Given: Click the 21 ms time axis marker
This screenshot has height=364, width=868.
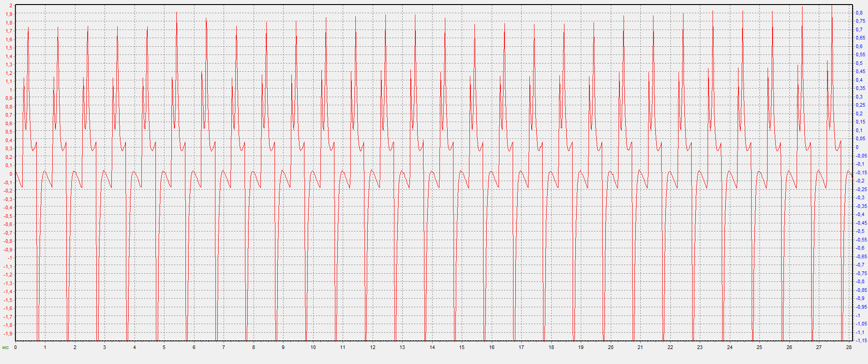Looking at the screenshot, I should pos(640,347).
